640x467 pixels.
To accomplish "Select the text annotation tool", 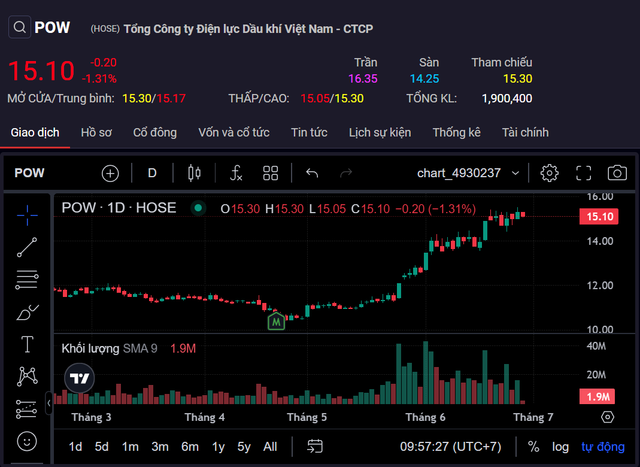I will point(27,344).
